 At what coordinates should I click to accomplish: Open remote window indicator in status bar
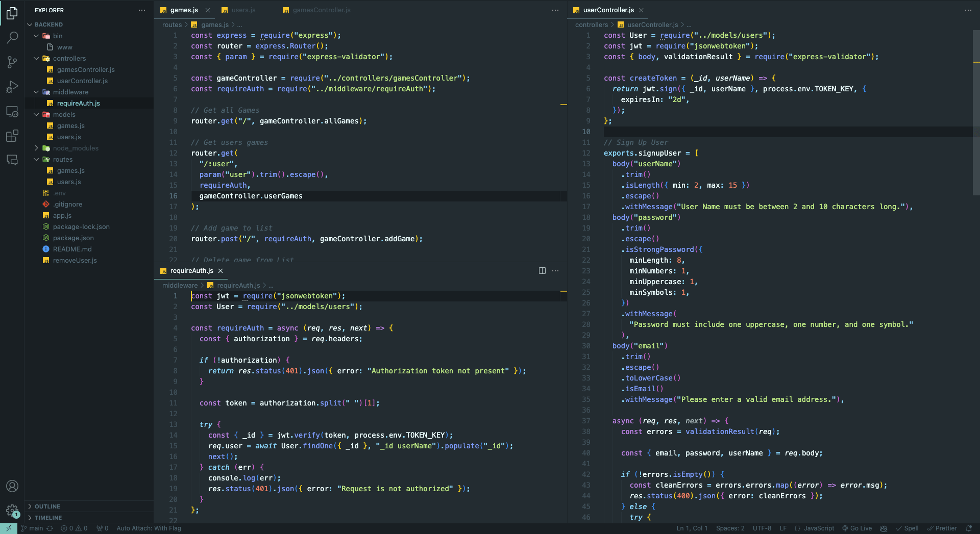9,528
